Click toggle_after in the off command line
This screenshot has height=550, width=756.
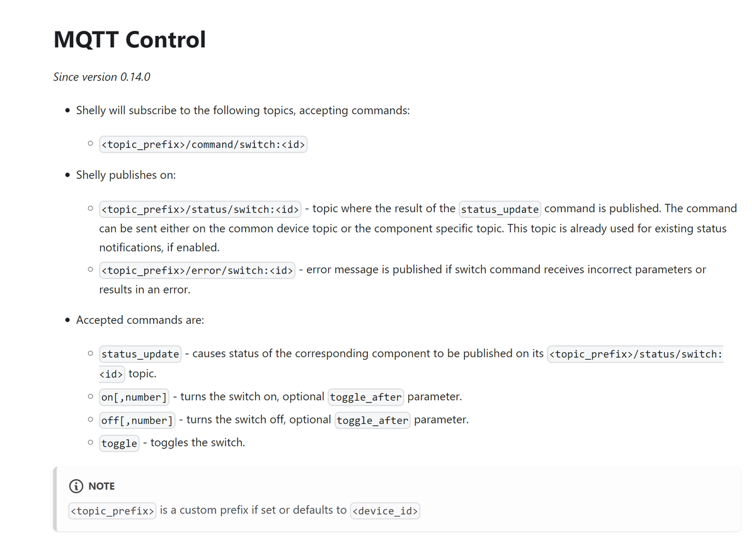[x=373, y=420]
